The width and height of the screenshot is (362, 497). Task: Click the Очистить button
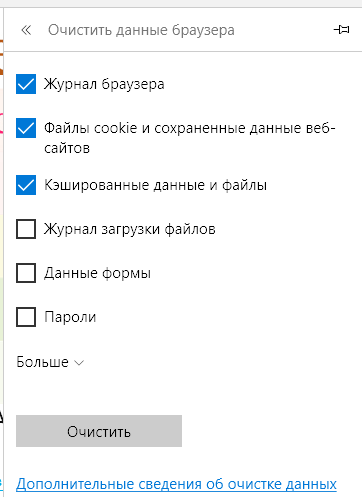99,431
